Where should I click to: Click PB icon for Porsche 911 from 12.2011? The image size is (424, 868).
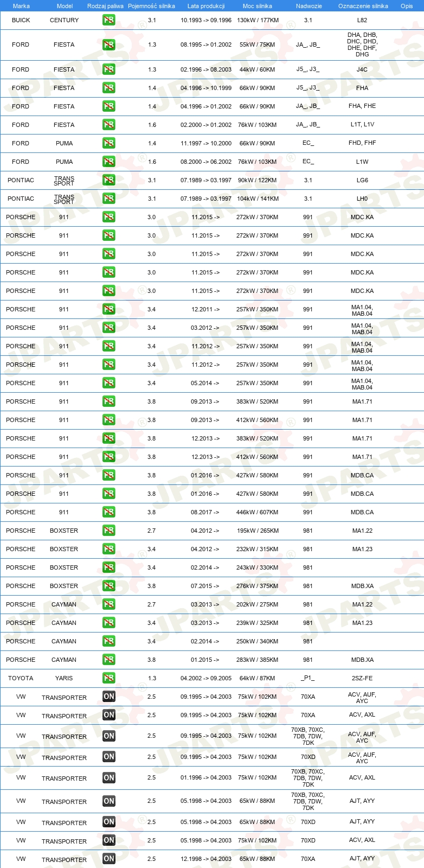pos(108,309)
